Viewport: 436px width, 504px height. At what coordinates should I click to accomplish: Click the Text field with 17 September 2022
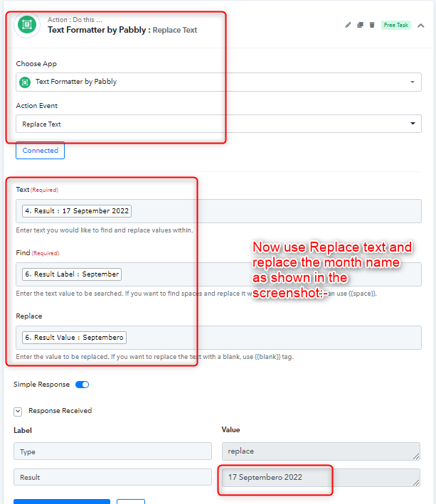click(x=218, y=211)
